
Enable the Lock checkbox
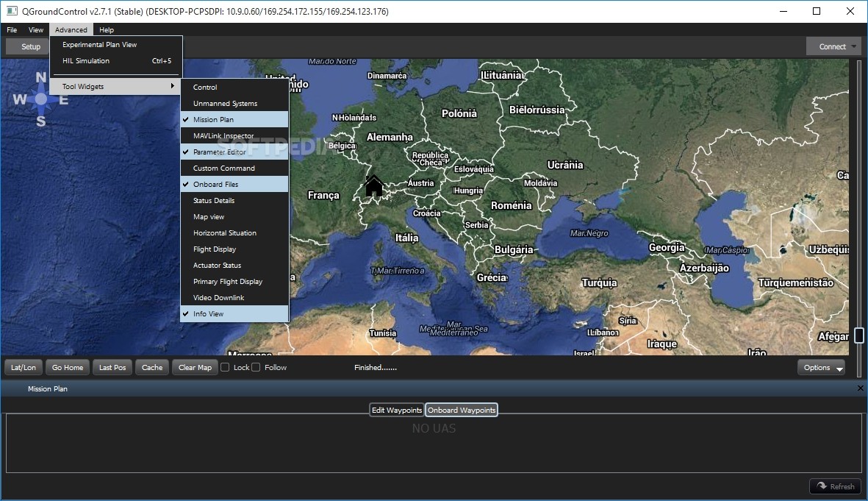(x=226, y=367)
